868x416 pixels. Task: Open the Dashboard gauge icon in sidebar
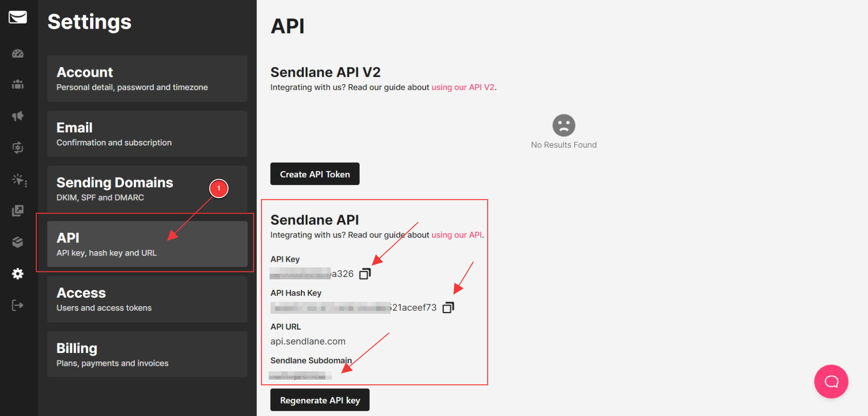(x=17, y=53)
